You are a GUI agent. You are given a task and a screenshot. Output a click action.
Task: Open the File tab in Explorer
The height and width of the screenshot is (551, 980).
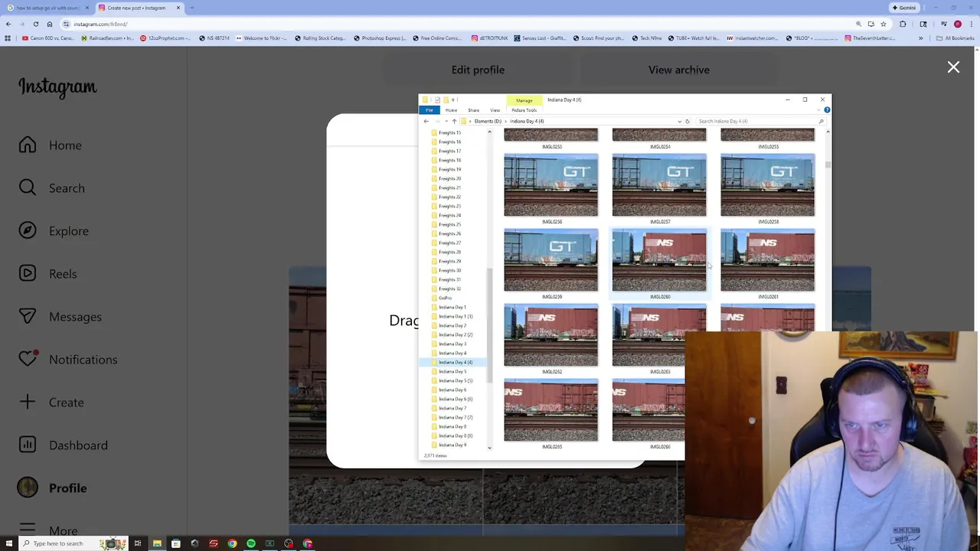[x=430, y=110]
